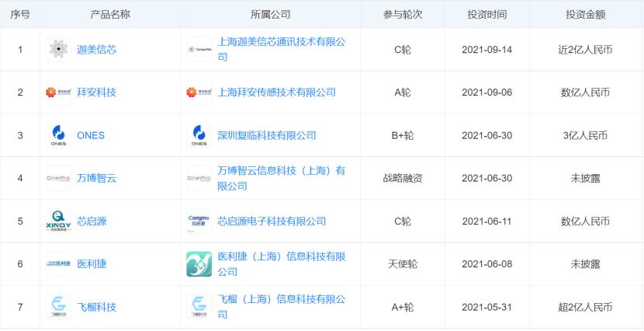Select the date 2021-06-11
Image resolution: width=644 pixels, height=331 pixels.
(x=487, y=221)
